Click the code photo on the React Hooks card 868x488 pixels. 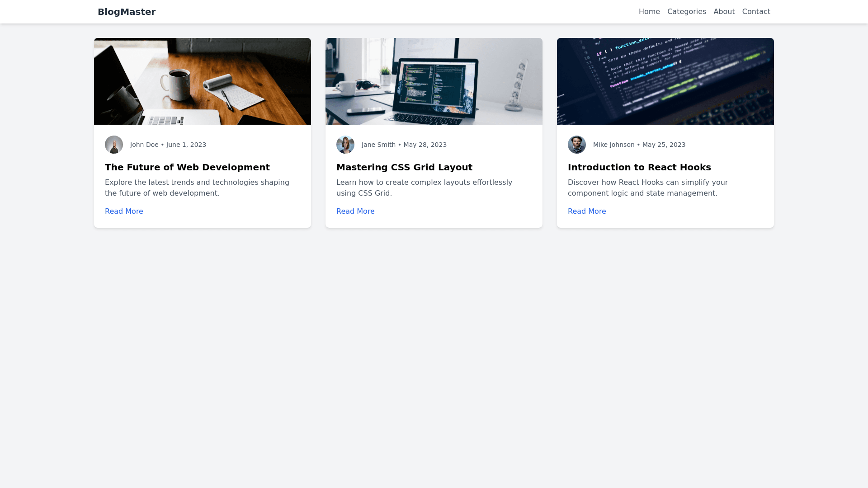pos(665,81)
